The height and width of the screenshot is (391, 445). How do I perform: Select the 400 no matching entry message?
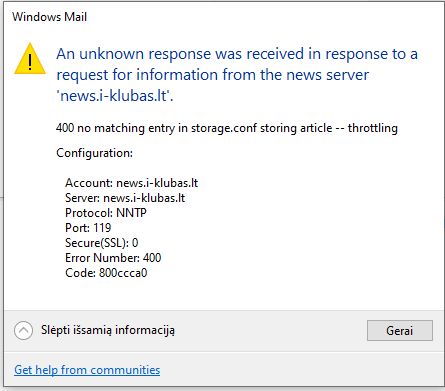tap(227, 128)
